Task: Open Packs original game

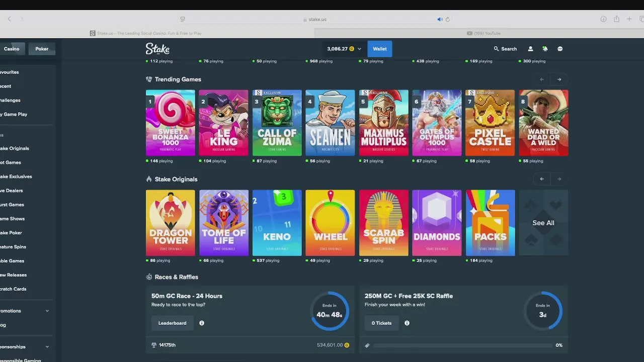Action: pyautogui.click(x=490, y=223)
